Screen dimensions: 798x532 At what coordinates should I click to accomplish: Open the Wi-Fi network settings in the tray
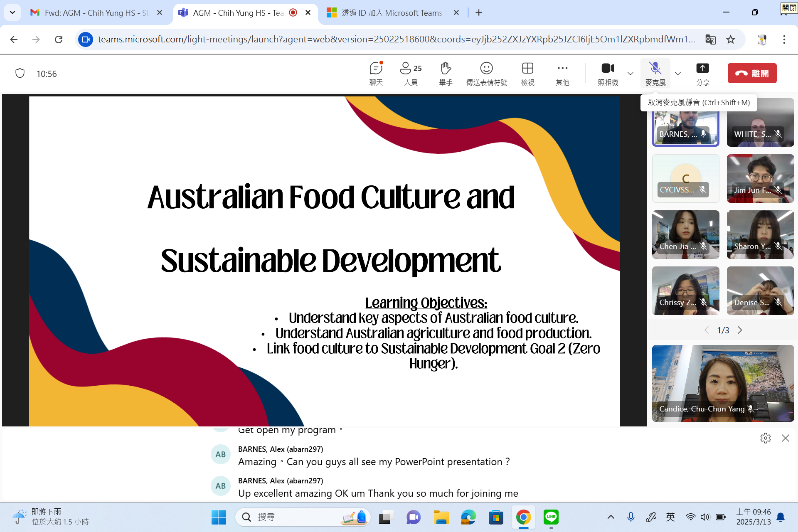[x=690, y=517]
